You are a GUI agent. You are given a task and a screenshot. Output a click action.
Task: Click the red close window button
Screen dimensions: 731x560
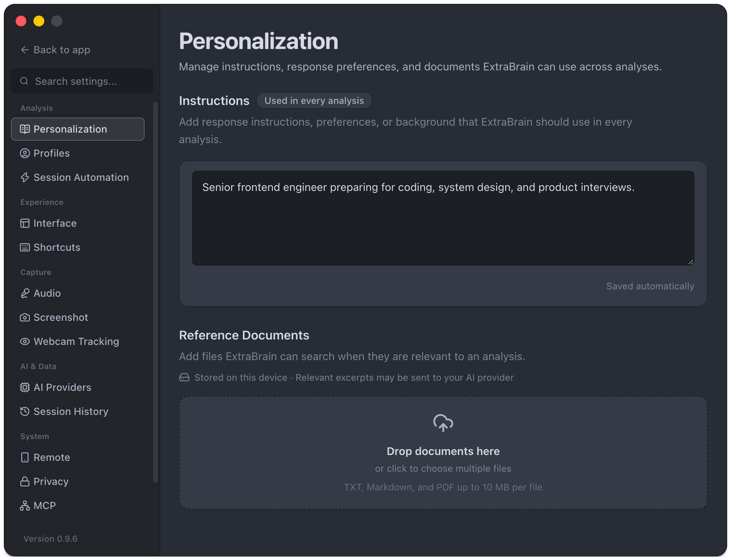coord(21,21)
